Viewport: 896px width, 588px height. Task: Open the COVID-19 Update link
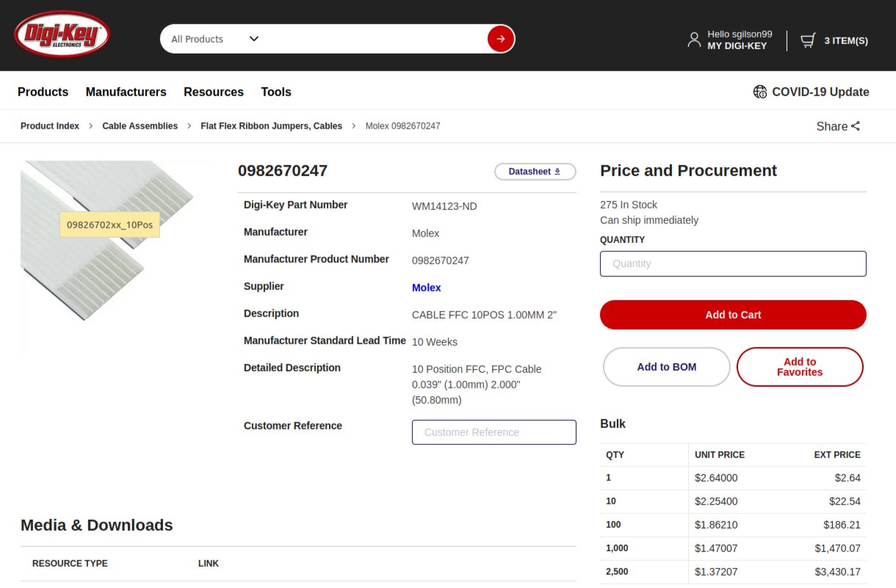click(x=820, y=92)
